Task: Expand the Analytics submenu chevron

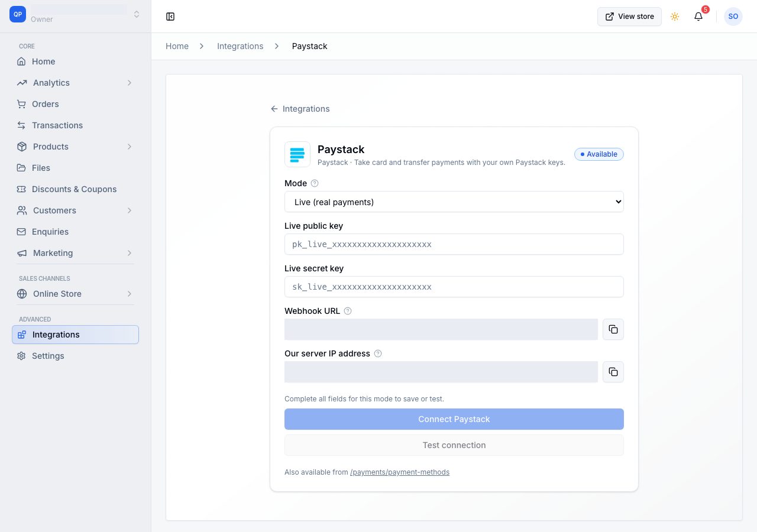Action: coord(130,83)
